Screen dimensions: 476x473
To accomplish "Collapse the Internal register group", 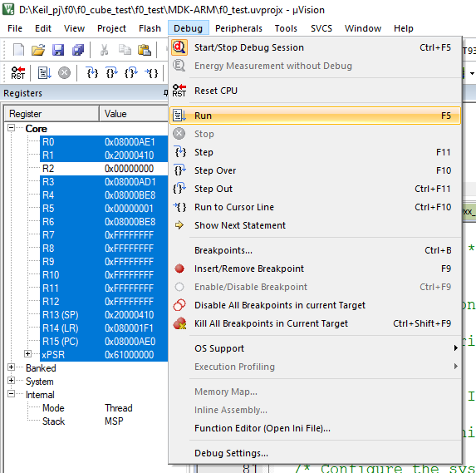I will click(x=12, y=394).
